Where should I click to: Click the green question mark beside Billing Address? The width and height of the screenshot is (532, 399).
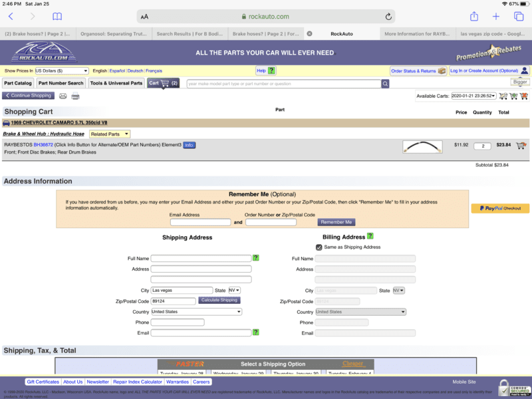pyautogui.click(x=370, y=237)
